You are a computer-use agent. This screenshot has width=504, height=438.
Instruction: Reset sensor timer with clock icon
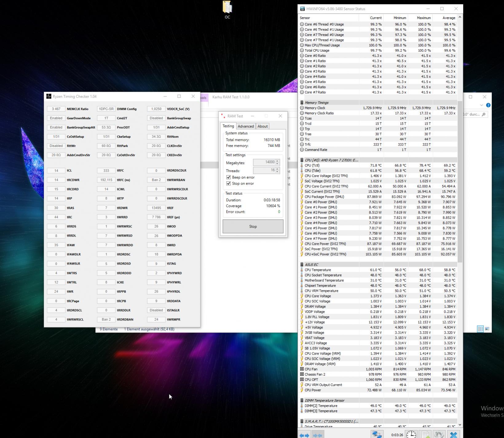(411, 434)
